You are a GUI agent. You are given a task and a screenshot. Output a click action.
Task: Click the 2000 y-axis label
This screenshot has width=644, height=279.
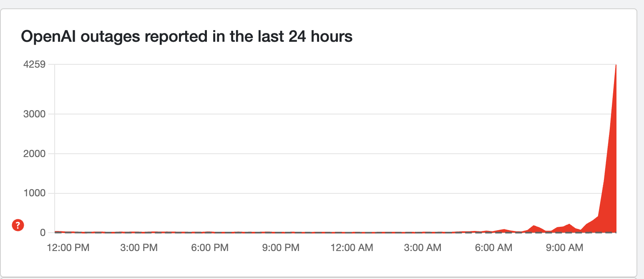[x=35, y=154]
